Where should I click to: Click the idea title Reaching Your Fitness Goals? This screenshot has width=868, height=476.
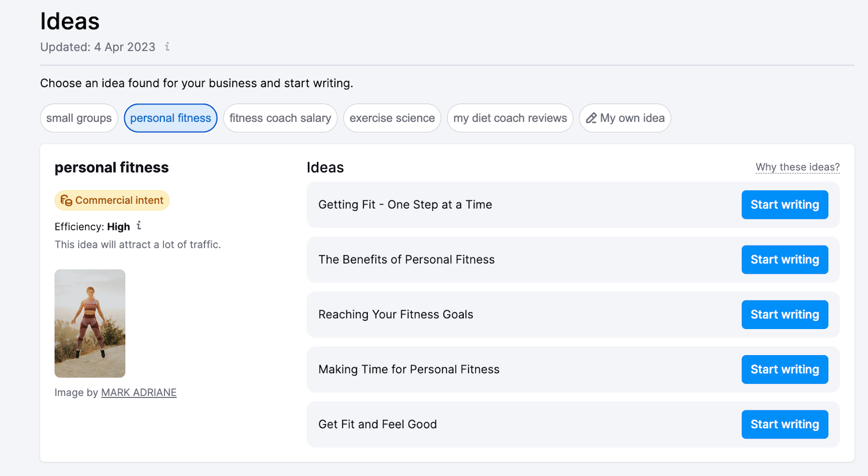click(396, 314)
